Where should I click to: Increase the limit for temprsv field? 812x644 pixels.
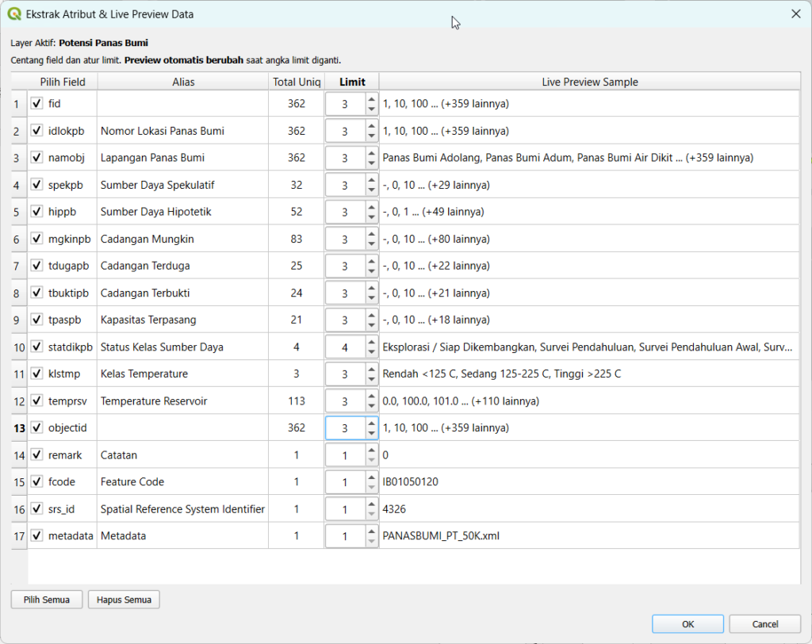(x=371, y=396)
